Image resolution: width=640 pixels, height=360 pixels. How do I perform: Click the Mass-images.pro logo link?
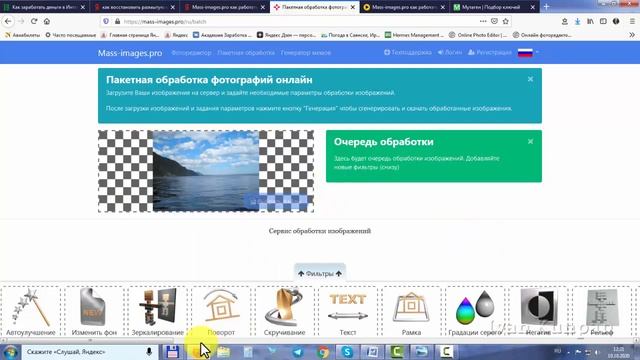click(130, 53)
